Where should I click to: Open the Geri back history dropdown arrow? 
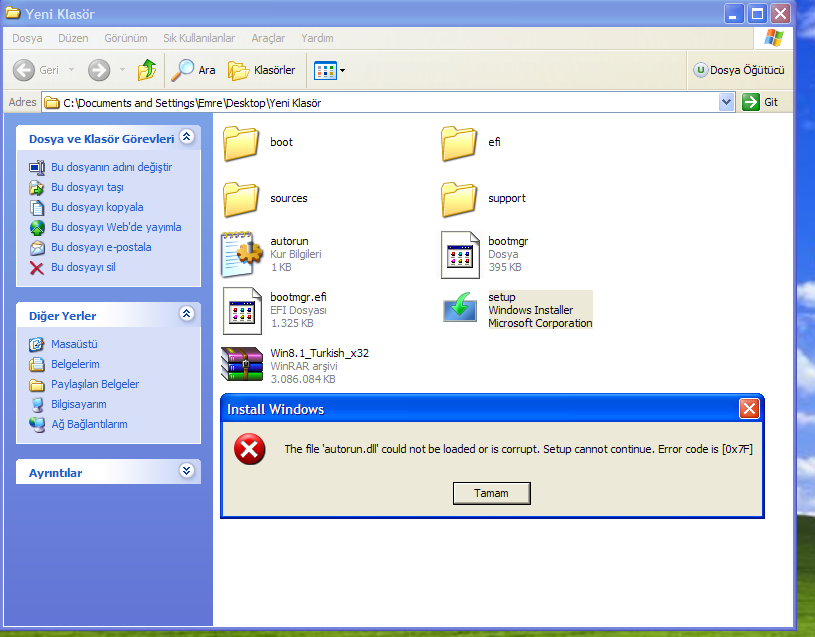click(71, 70)
